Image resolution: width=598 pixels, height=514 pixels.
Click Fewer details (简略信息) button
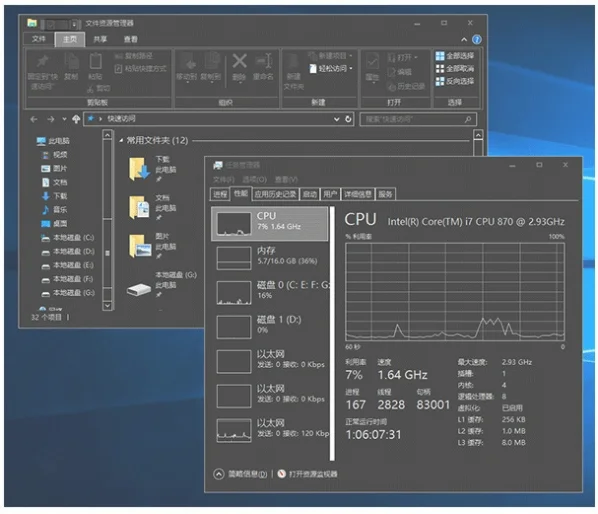coord(241,474)
